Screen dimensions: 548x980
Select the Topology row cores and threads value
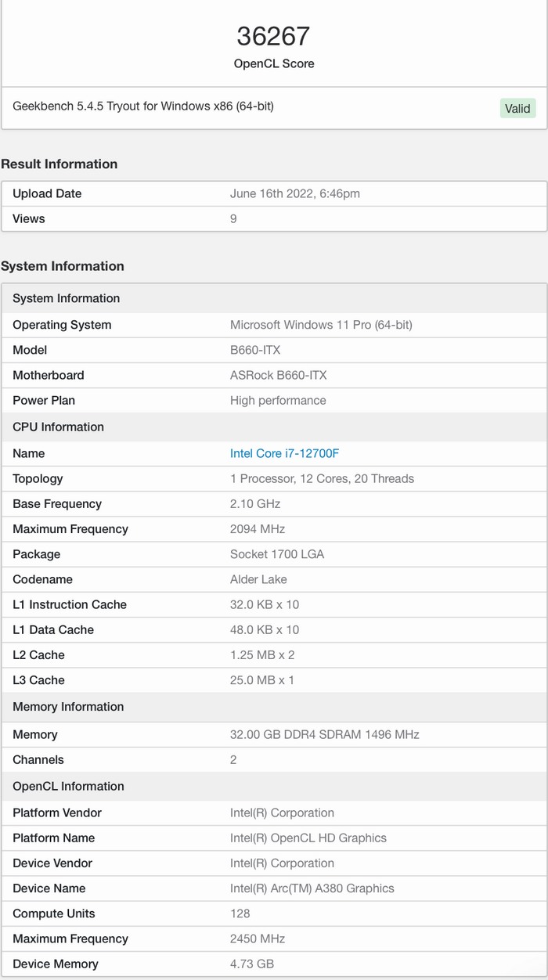322,478
